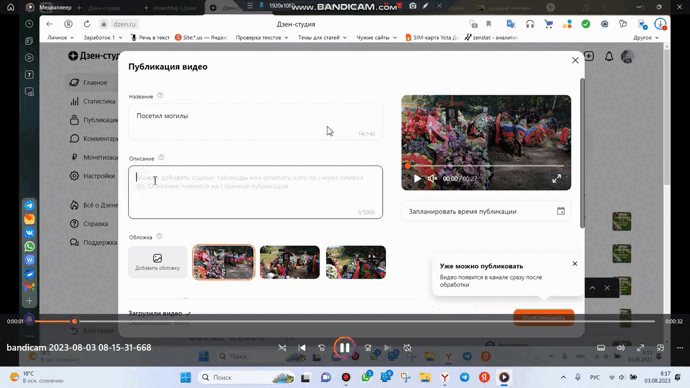Open File Explorer from taskbar
Screen dimensions: 690x388
pos(425,377)
